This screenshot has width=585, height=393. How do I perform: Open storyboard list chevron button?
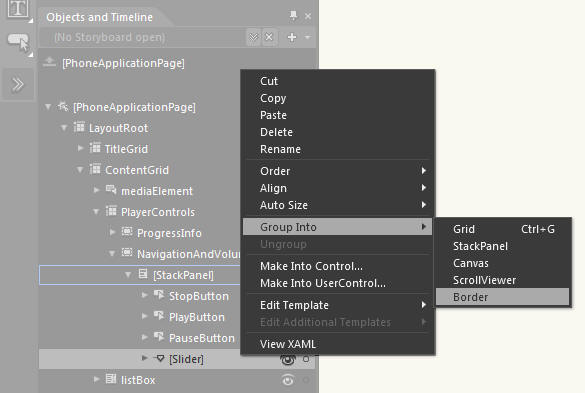253,37
